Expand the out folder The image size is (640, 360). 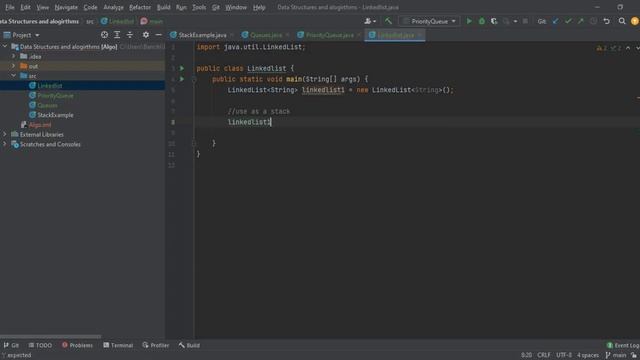tap(13, 66)
